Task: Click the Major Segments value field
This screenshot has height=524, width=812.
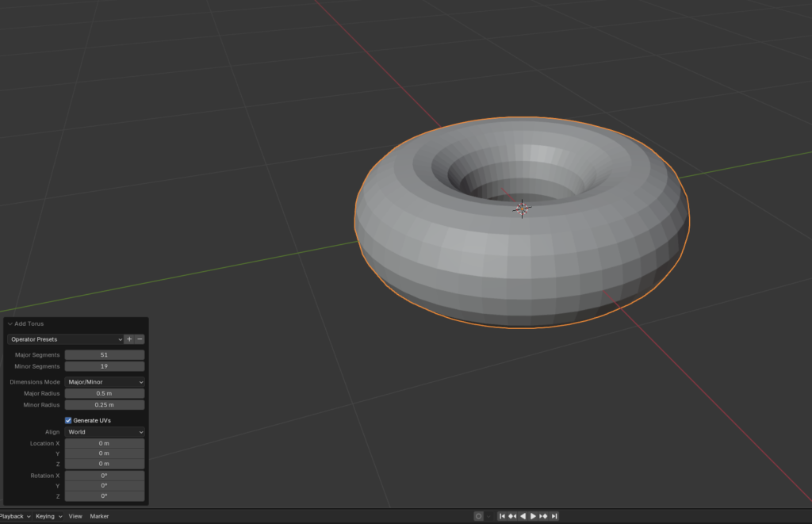Action: pos(105,355)
